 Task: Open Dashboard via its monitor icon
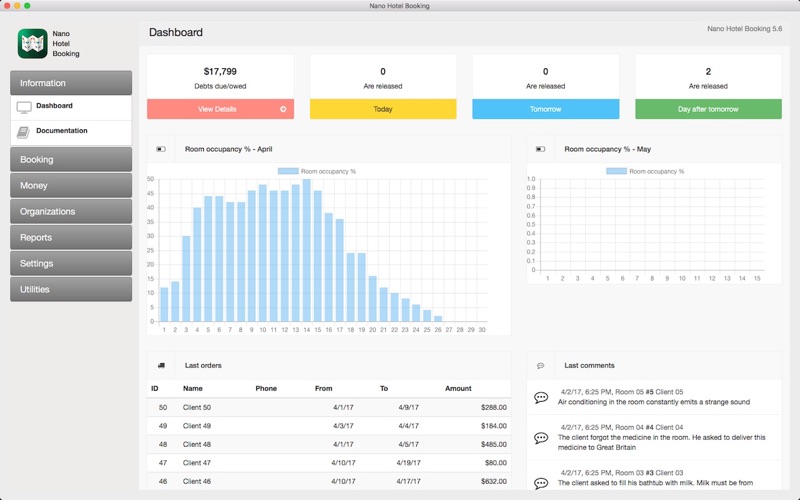coord(24,107)
